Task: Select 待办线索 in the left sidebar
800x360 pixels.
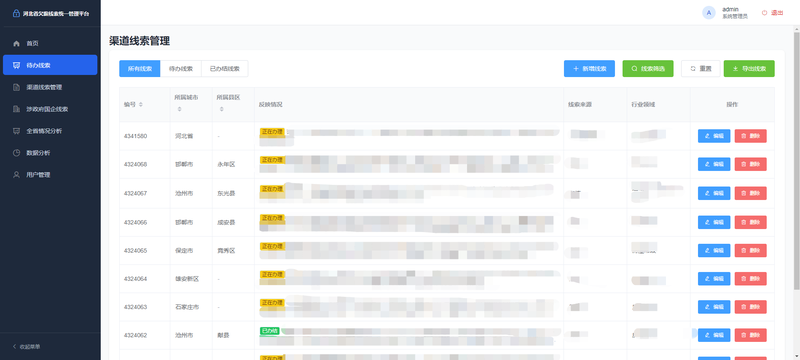Action: (50, 65)
